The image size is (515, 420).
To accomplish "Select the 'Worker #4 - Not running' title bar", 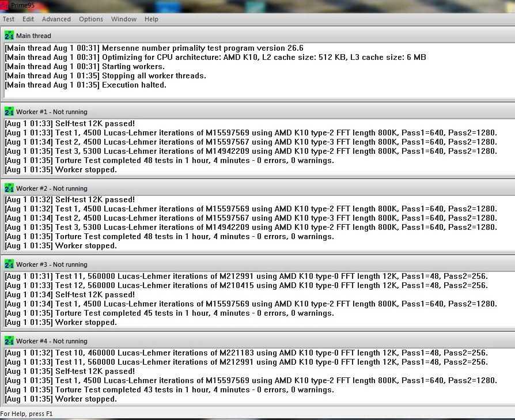I will 259,341.
